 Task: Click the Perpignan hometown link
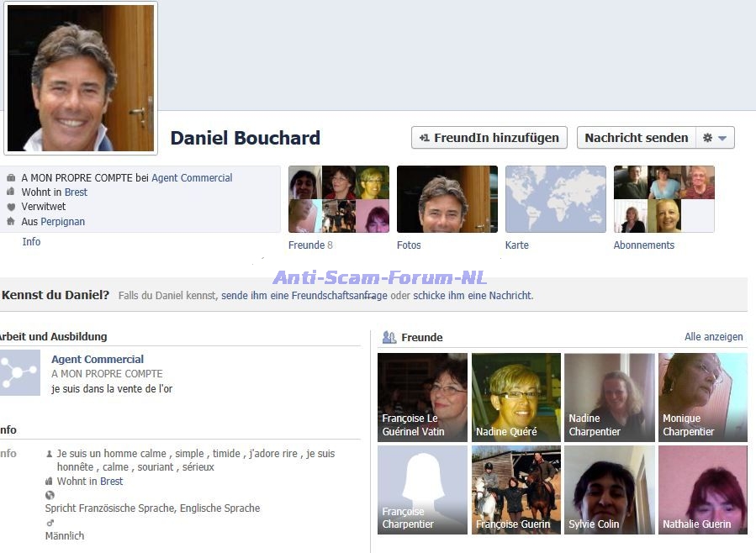click(x=62, y=222)
